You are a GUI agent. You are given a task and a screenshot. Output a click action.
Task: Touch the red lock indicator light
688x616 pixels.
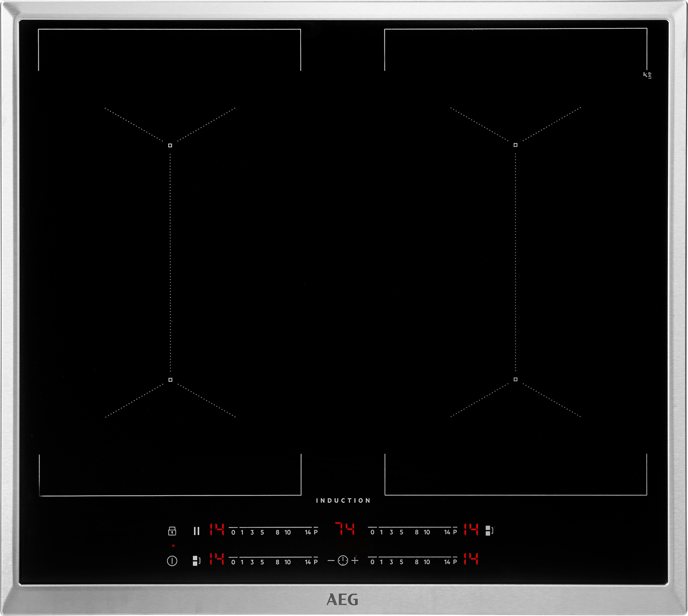pos(173,545)
